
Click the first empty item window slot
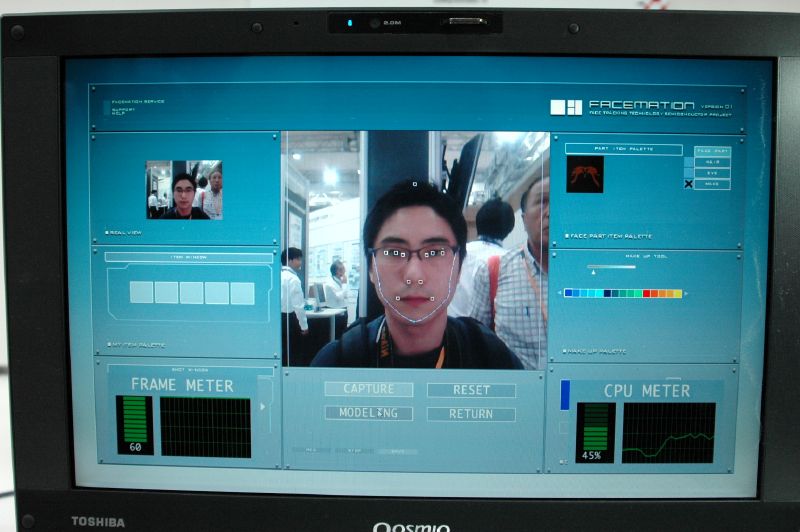pos(141,292)
